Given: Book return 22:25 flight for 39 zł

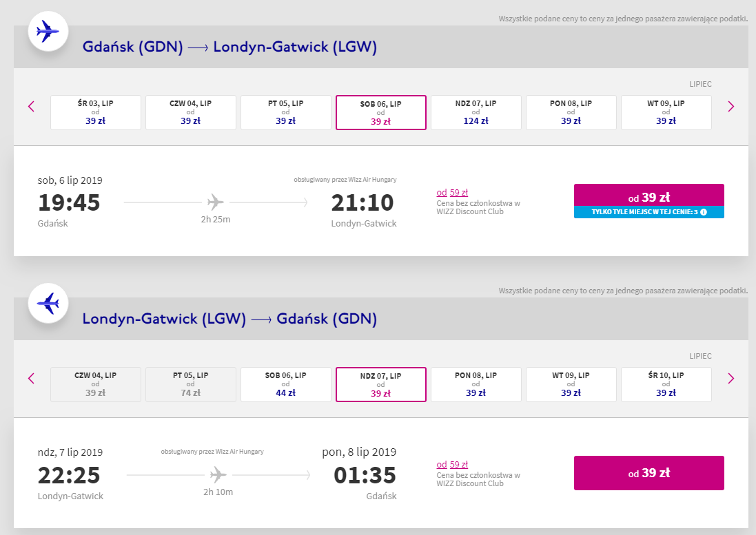Looking at the screenshot, I should click(648, 473).
